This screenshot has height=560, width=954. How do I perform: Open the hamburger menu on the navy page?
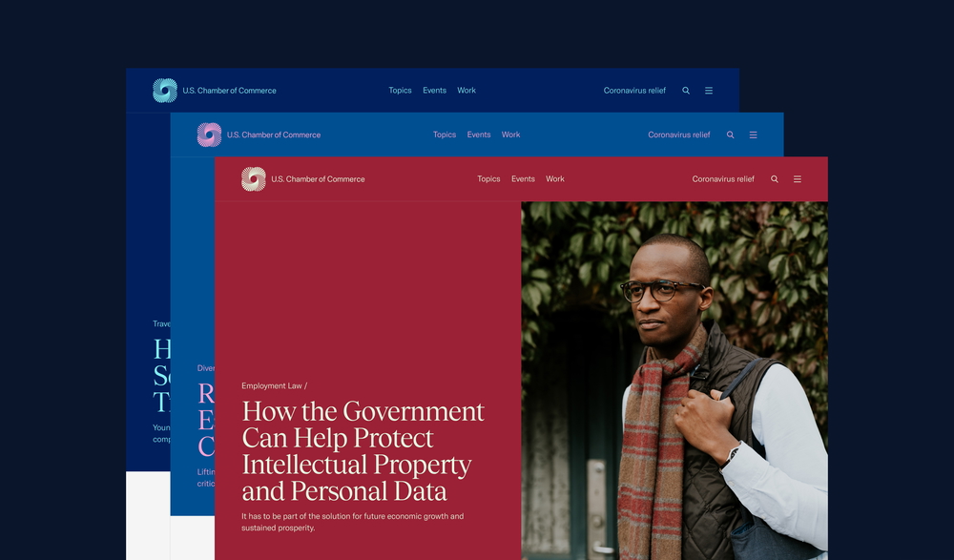tap(709, 90)
